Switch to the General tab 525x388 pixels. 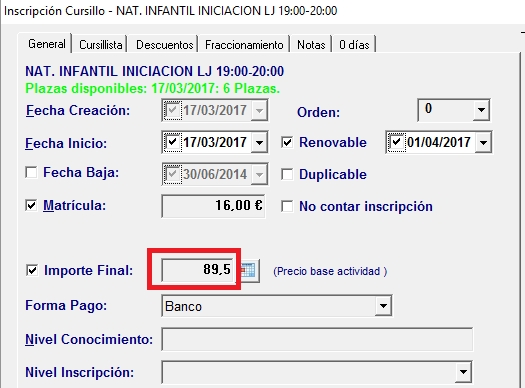click(x=47, y=44)
